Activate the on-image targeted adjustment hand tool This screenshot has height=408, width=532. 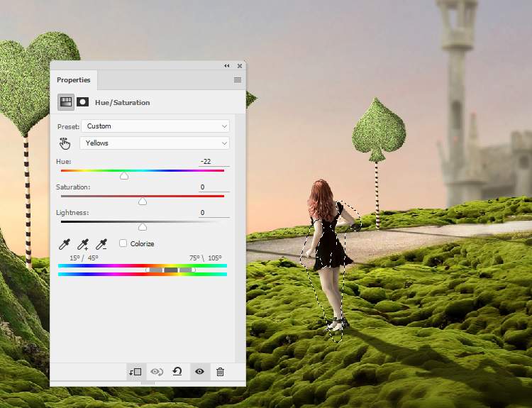(x=65, y=143)
